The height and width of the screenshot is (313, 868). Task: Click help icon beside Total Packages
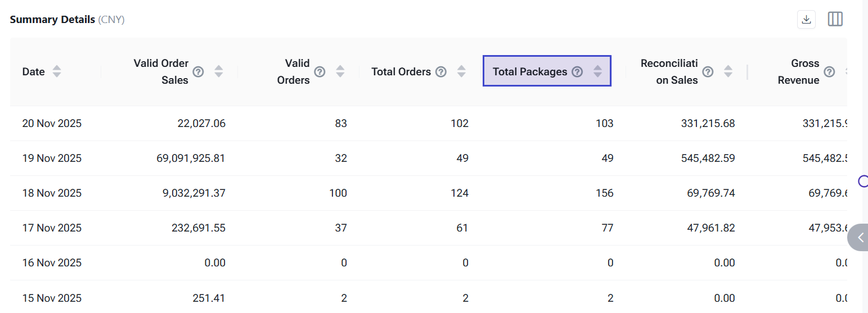tap(577, 71)
